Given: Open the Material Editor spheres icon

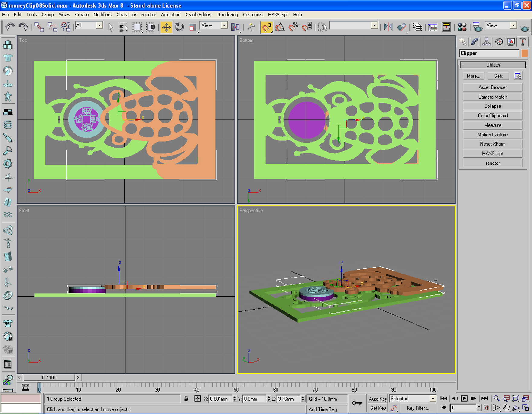Looking at the screenshot, I should coord(462,27).
